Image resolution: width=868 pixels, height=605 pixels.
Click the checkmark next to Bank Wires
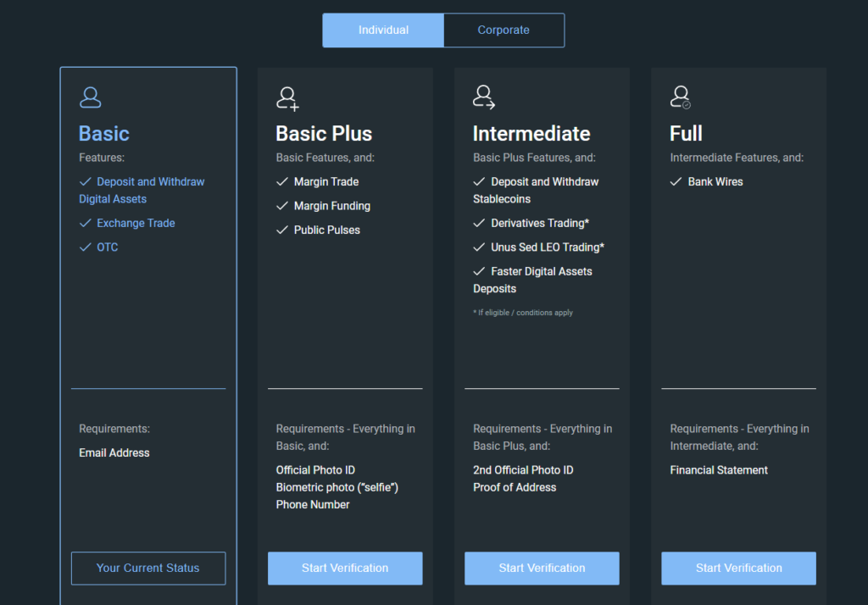point(676,182)
